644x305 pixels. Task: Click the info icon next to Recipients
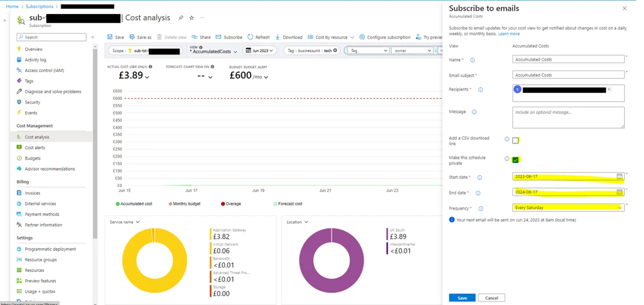(481, 90)
